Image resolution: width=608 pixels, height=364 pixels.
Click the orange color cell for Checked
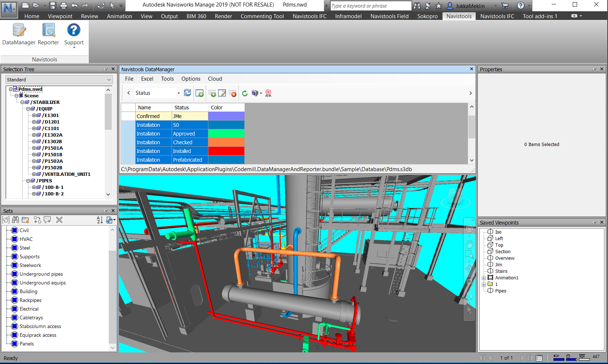226,142
